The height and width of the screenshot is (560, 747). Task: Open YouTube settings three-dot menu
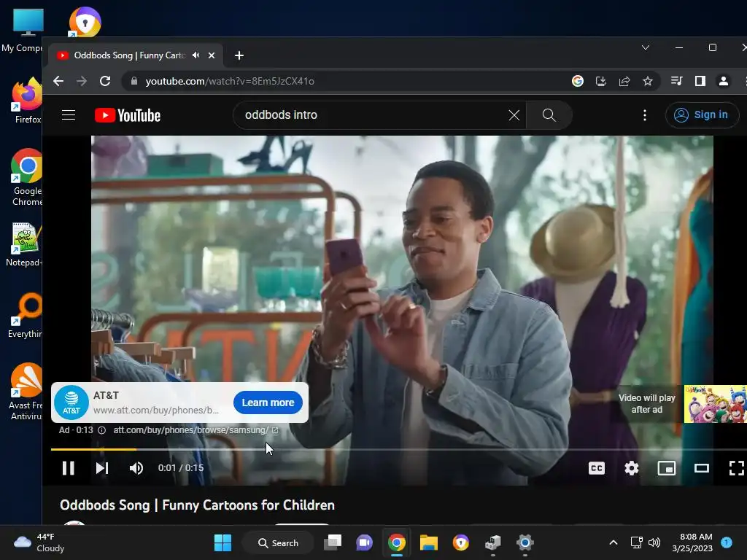point(645,114)
